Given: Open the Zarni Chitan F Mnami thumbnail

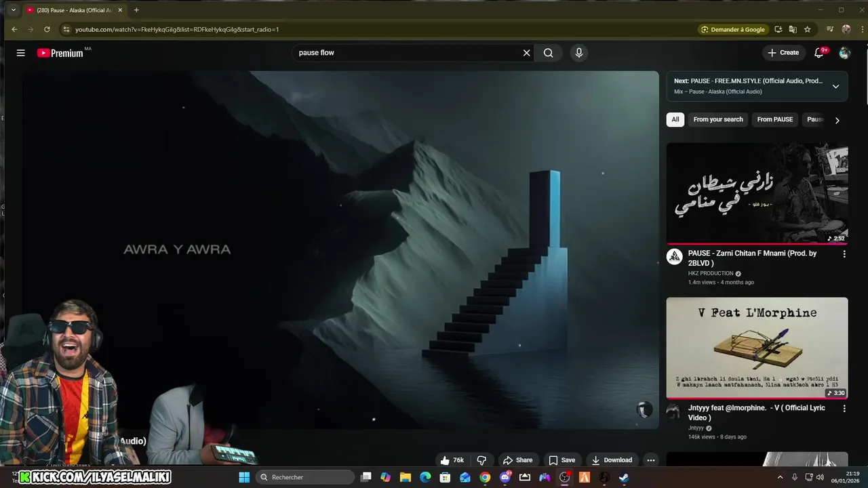Looking at the screenshot, I should [757, 193].
